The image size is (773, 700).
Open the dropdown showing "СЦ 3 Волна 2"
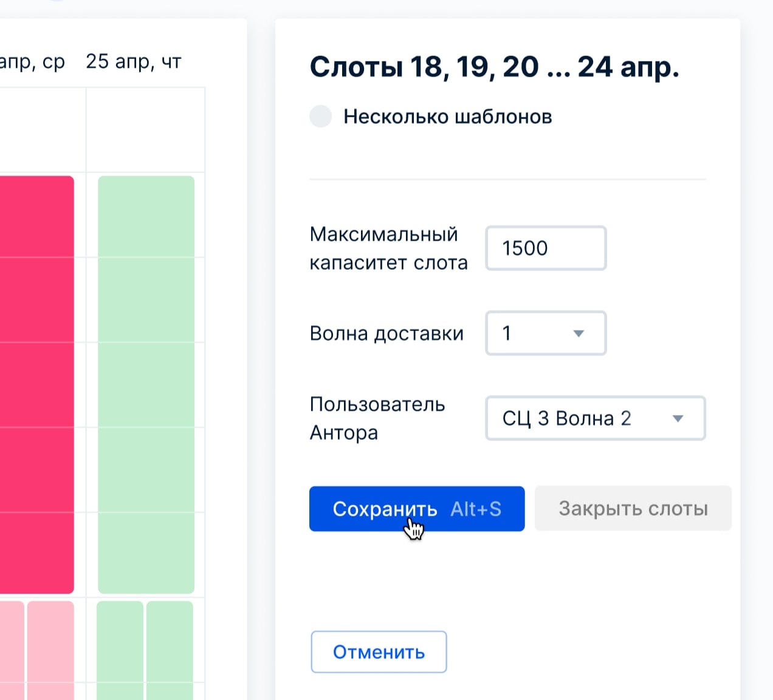pyautogui.click(x=594, y=418)
